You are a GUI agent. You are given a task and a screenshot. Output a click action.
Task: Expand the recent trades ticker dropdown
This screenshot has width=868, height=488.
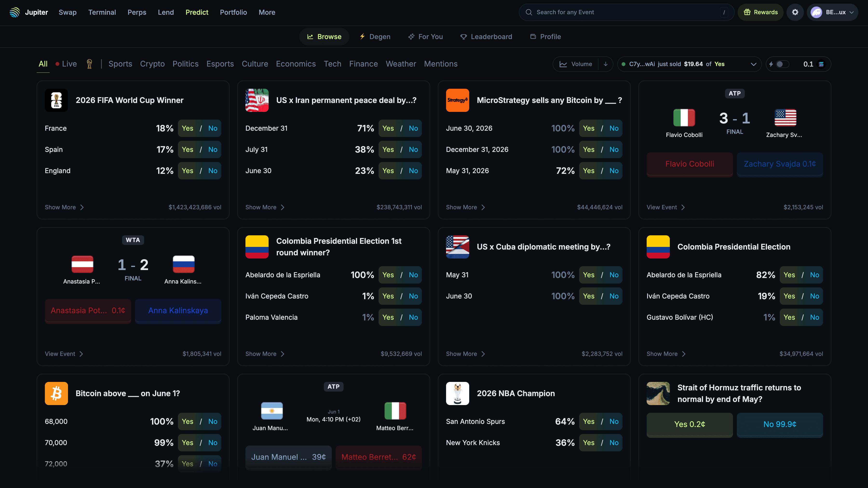753,64
